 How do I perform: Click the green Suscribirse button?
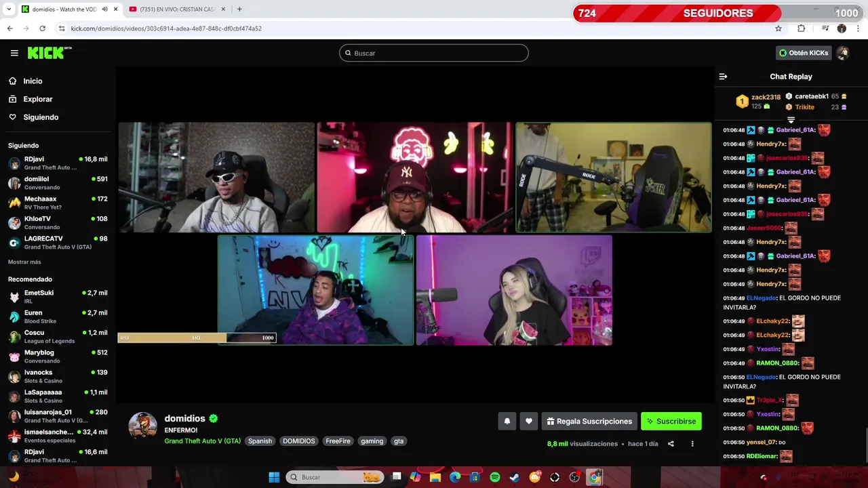(671, 422)
